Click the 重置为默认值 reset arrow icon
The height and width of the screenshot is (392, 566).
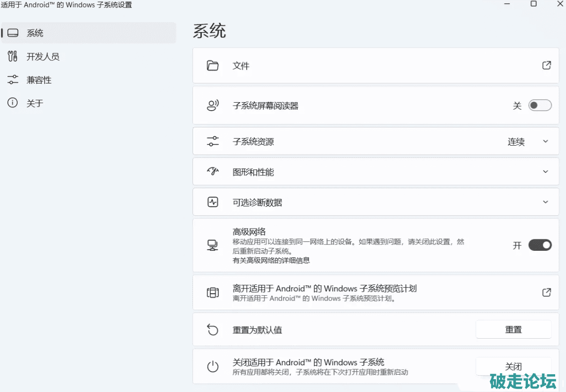(213, 330)
